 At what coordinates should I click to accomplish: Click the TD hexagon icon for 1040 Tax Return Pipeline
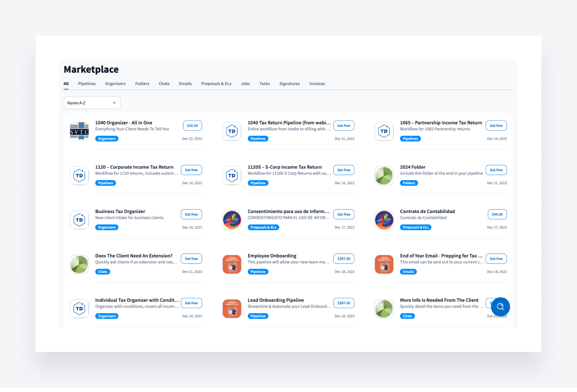(x=232, y=131)
